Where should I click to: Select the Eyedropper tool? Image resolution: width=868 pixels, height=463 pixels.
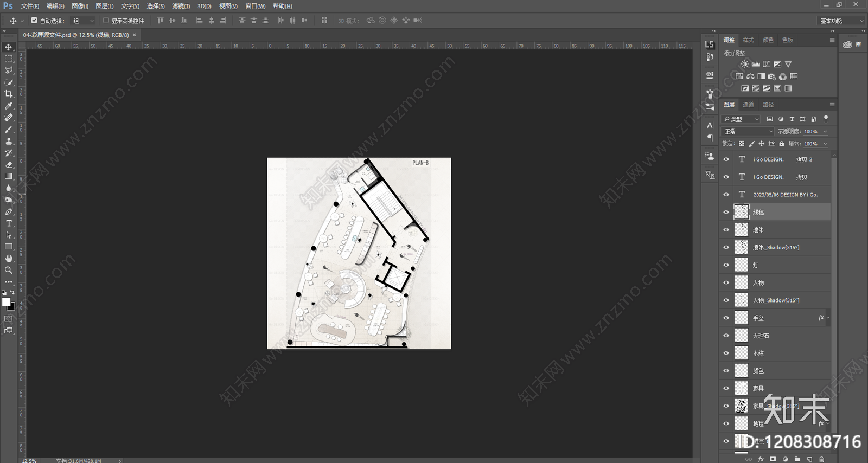[x=9, y=106]
